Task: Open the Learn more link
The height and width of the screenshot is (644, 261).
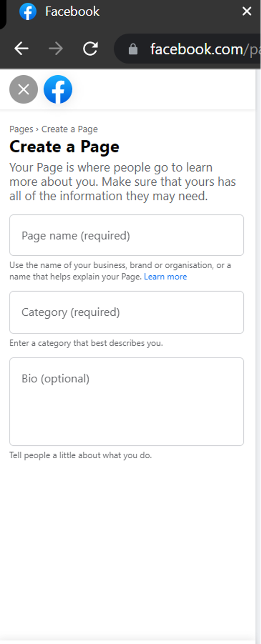Action: (165, 277)
